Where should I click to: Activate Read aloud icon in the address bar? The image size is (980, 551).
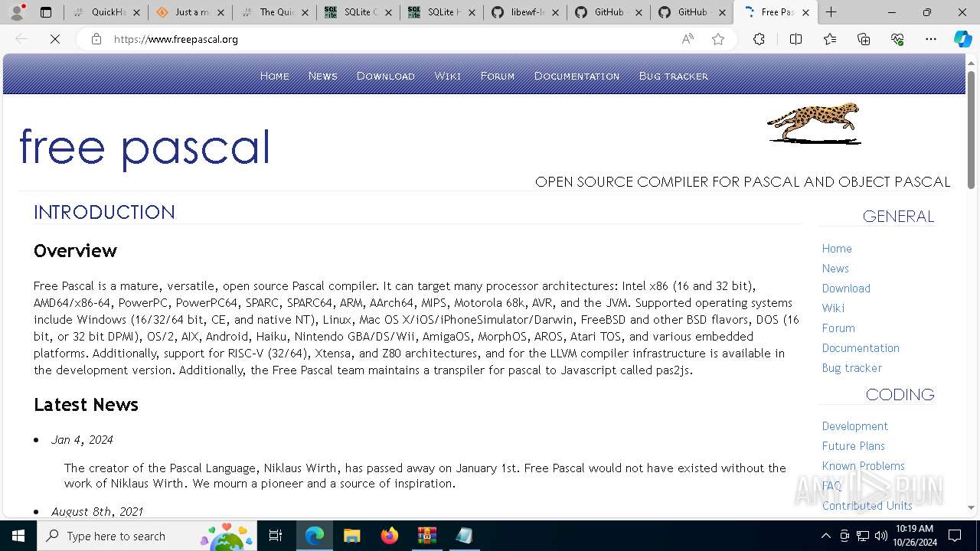688,39
